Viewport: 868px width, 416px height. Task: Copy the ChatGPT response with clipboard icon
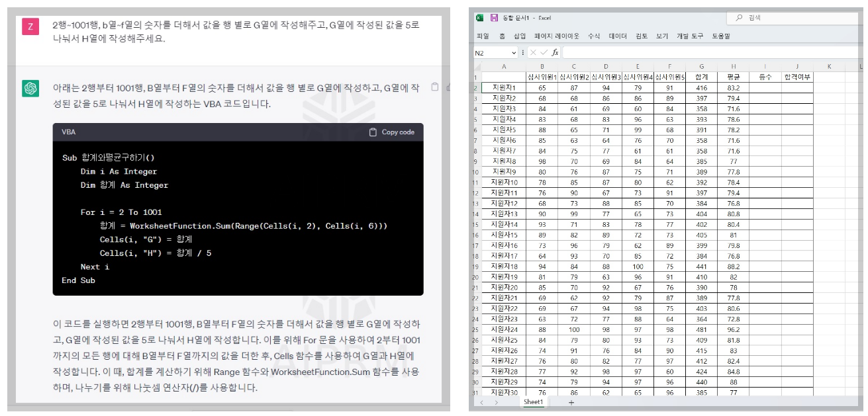[434, 87]
